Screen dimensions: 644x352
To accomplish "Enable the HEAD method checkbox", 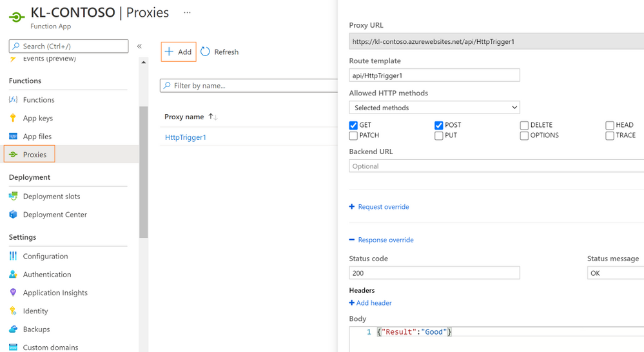I will pyautogui.click(x=609, y=125).
